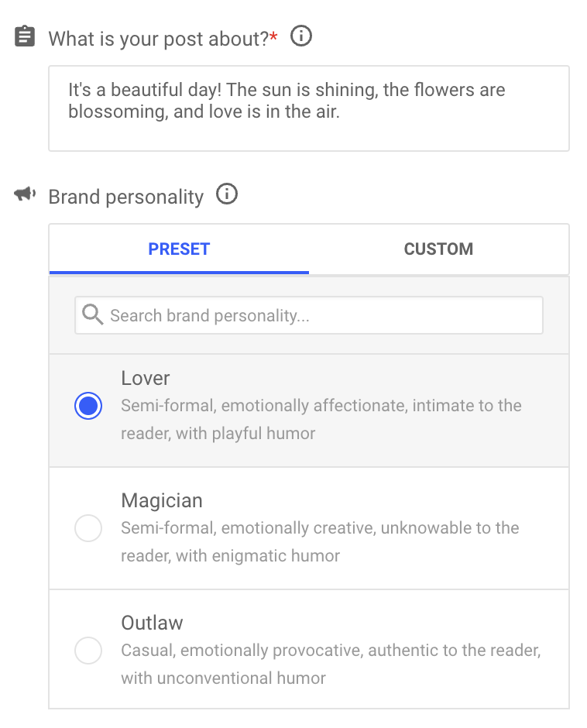
Task: Click the megaphone icon beside Brand personality
Action: [x=25, y=194]
